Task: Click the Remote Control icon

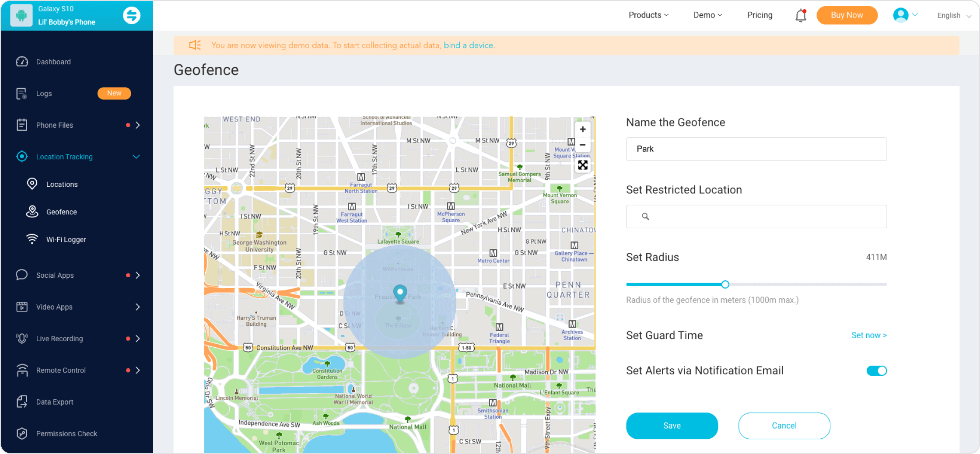Action: [22, 370]
